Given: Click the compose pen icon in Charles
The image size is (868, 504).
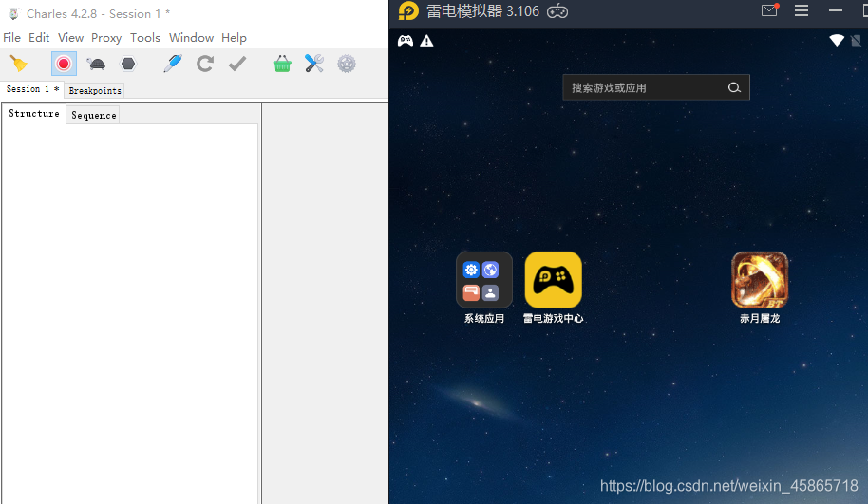Looking at the screenshot, I should coord(173,64).
